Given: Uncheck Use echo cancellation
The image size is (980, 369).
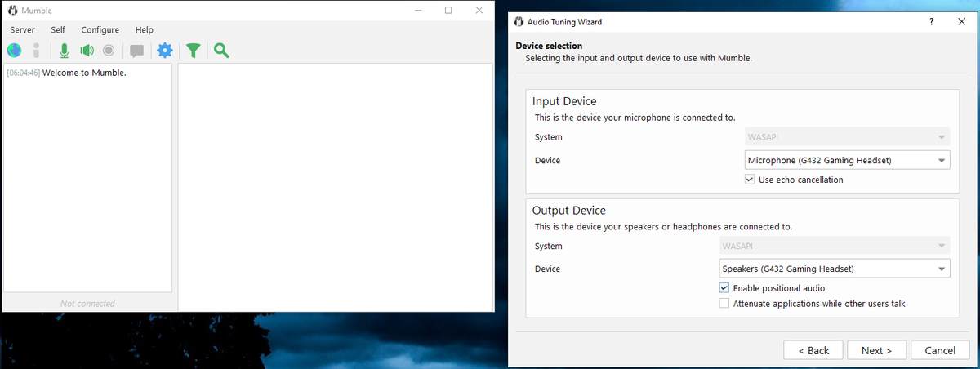Looking at the screenshot, I should tap(750, 180).
